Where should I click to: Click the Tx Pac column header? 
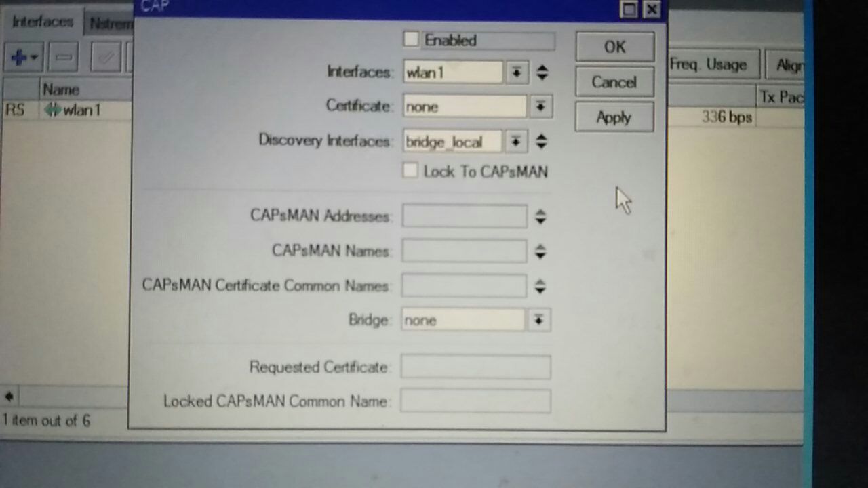(x=781, y=97)
